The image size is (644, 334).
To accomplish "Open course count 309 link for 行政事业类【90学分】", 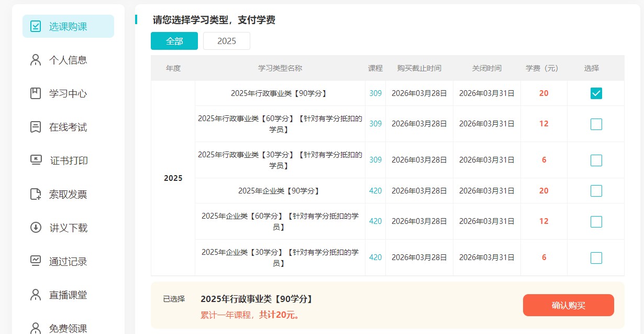I will [375, 93].
